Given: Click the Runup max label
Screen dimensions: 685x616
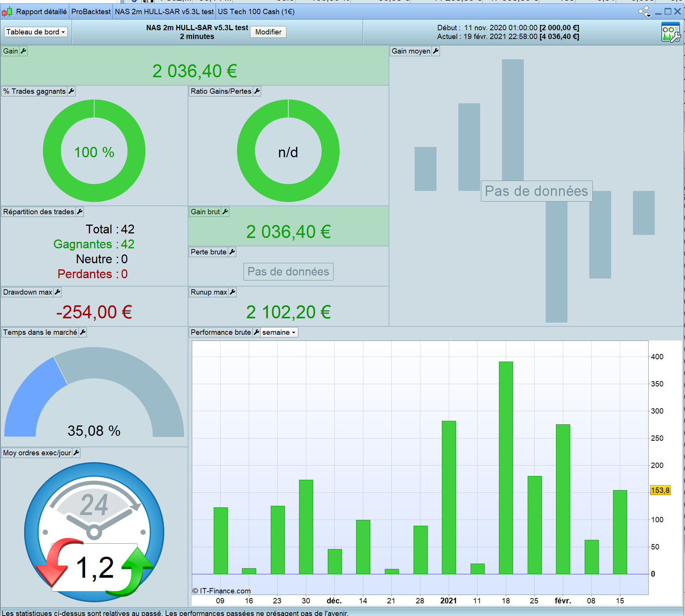Looking at the screenshot, I should tap(209, 292).
